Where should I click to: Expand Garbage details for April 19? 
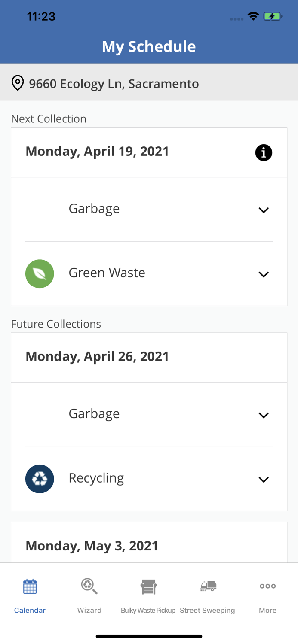pos(264,209)
